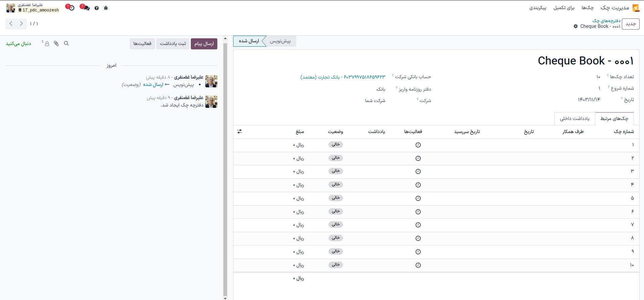Open the chat messages icon

point(86,8)
